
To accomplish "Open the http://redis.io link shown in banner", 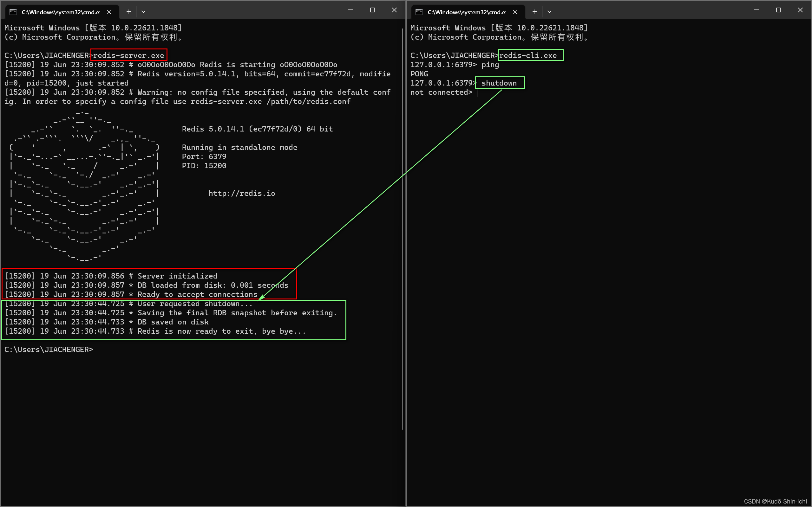I will pyautogui.click(x=242, y=193).
